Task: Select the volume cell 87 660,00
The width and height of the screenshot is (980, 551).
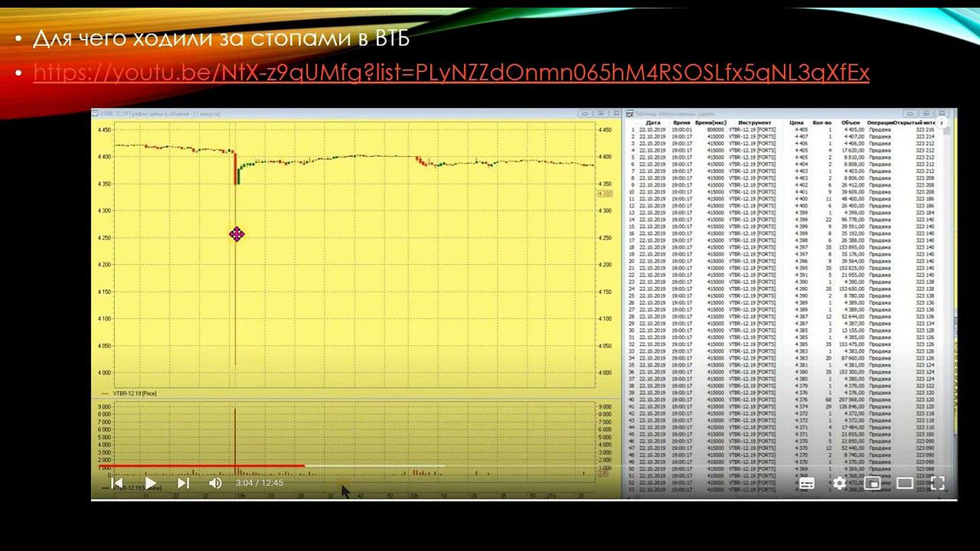Action: [x=853, y=357]
